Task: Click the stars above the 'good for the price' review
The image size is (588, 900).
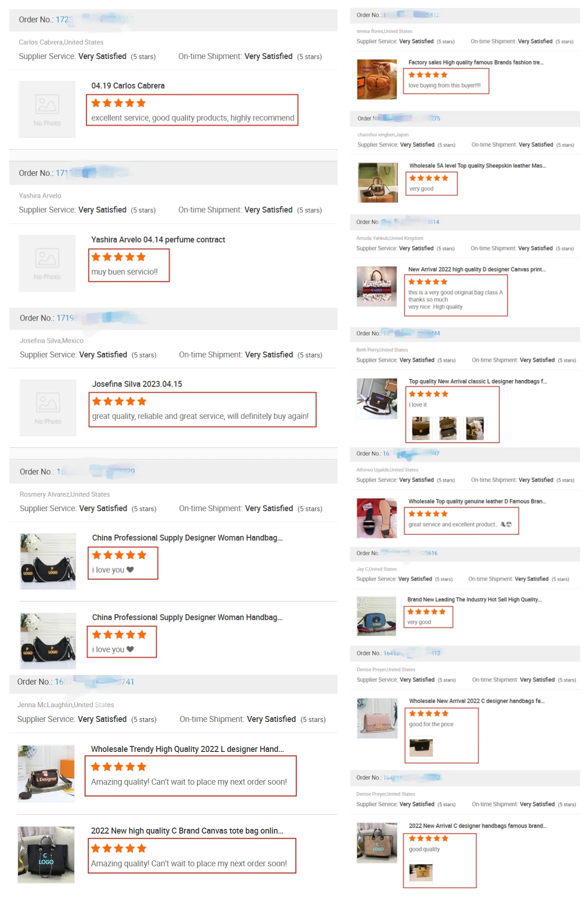Action: click(x=428, y=714)
